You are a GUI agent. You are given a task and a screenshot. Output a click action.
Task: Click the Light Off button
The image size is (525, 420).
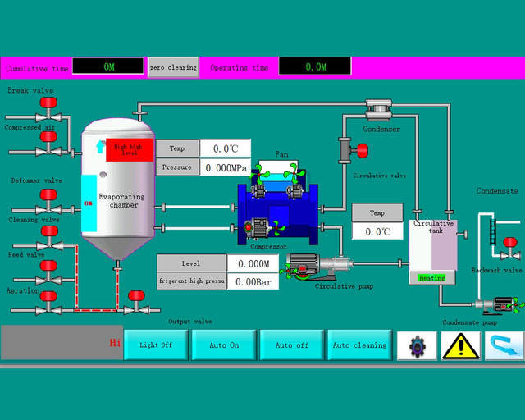(156, 345)
